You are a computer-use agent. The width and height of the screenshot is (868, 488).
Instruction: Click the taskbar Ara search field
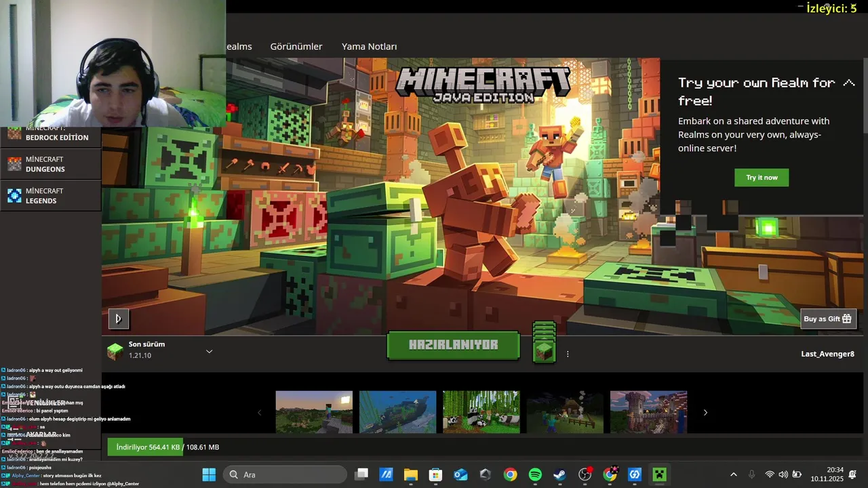(x=285, y=474)
